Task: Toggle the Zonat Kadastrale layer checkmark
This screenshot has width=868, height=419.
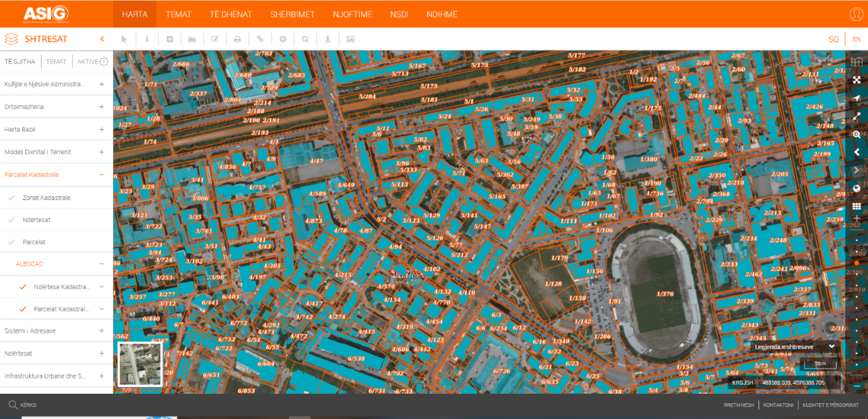Action: (x=11, y=198)
